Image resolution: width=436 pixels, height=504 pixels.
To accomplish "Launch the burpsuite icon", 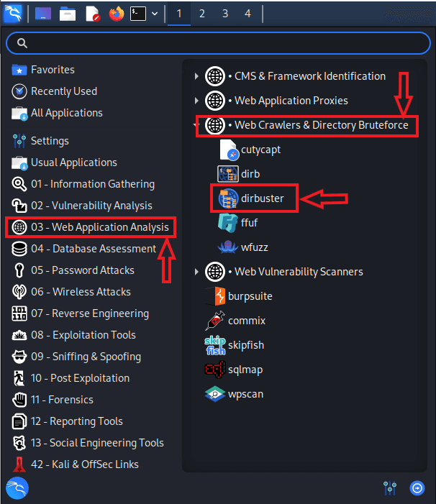I will [215, 296].
